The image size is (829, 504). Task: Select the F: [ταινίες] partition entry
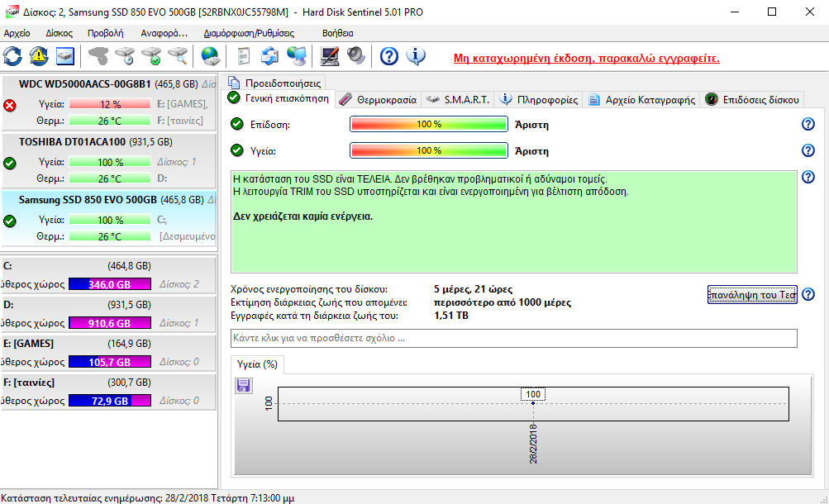point(109,392)
